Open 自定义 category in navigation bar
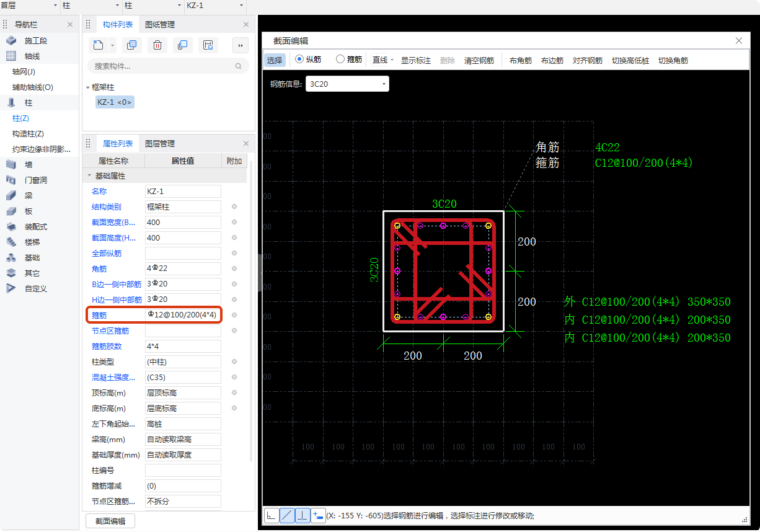Image resolution: width=760 pixels, height=532 pixels. point(35,289)
